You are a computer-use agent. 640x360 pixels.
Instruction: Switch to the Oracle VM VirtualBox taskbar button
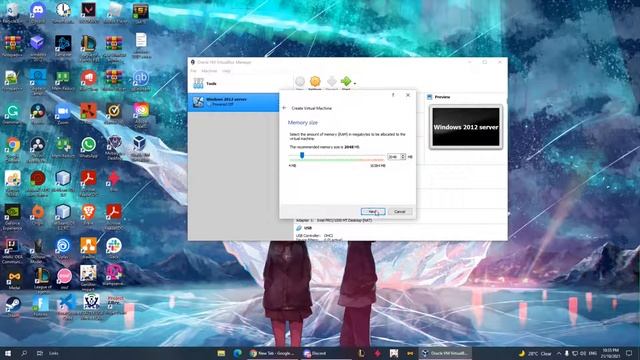pyautogui.click(x=445, y=353)
